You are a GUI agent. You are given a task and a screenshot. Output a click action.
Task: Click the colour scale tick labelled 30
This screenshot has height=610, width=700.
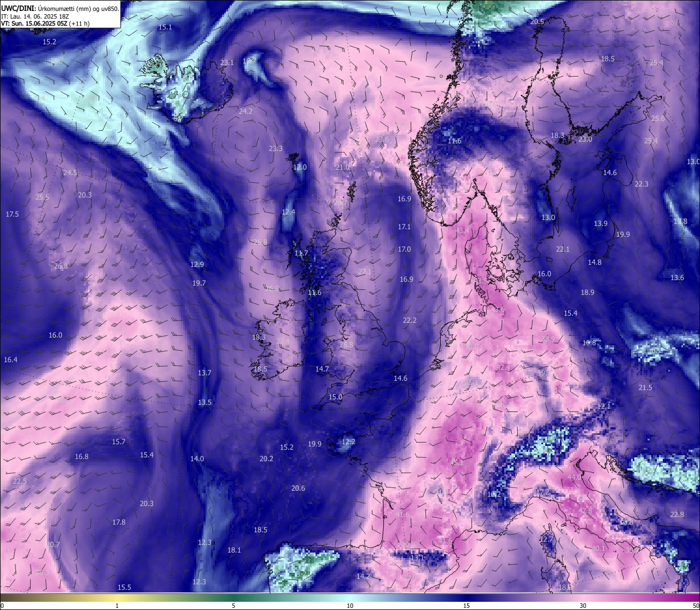(583, 606)
